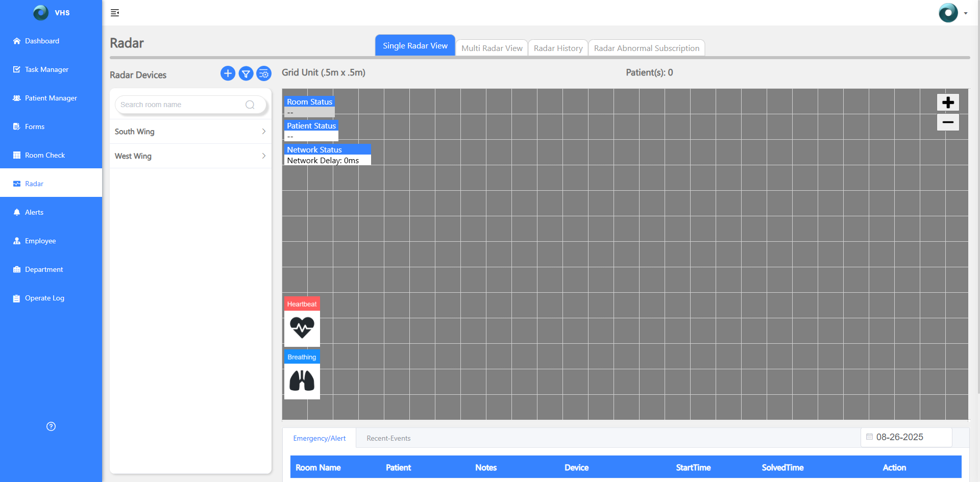Image resolution: width=980 pixels, height=482 pixels.
Task: Open the 08-26-2025 date picker
Action: point(906,437)
